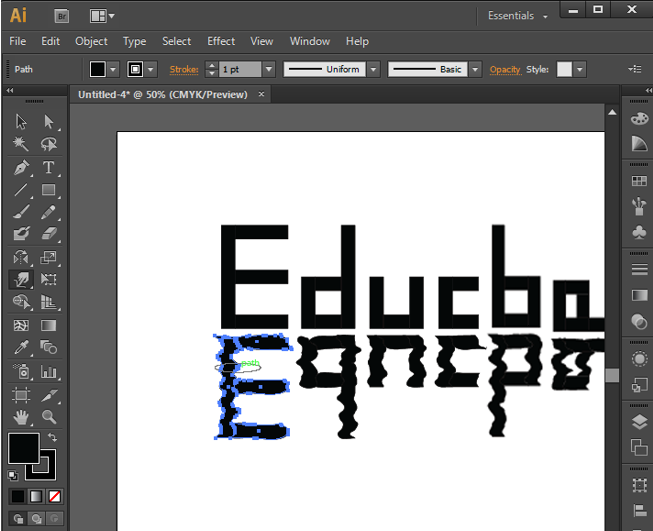Select the Pen tool
Viewport: 653px width, 531px height.
pos(21,167)
